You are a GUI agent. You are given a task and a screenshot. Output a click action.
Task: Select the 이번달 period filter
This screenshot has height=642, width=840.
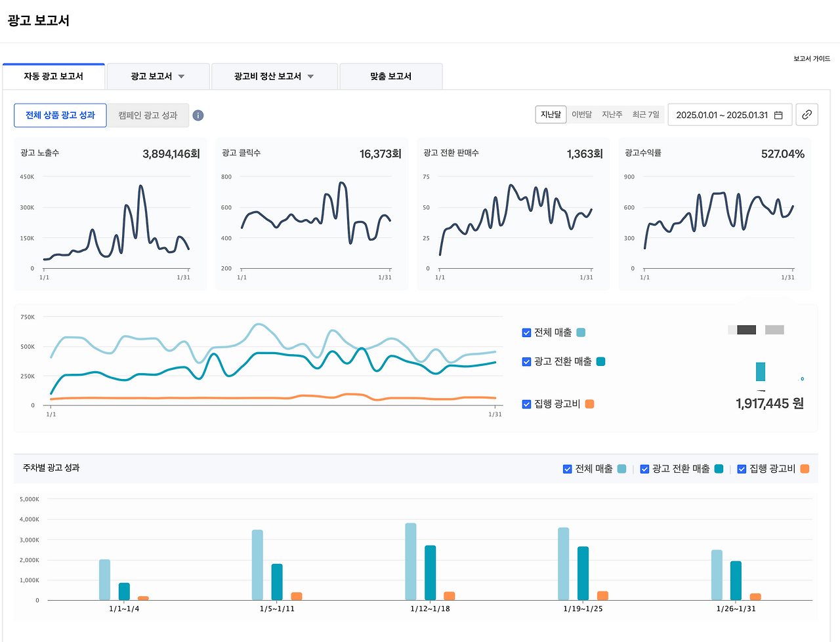click(x=581, y=114)
